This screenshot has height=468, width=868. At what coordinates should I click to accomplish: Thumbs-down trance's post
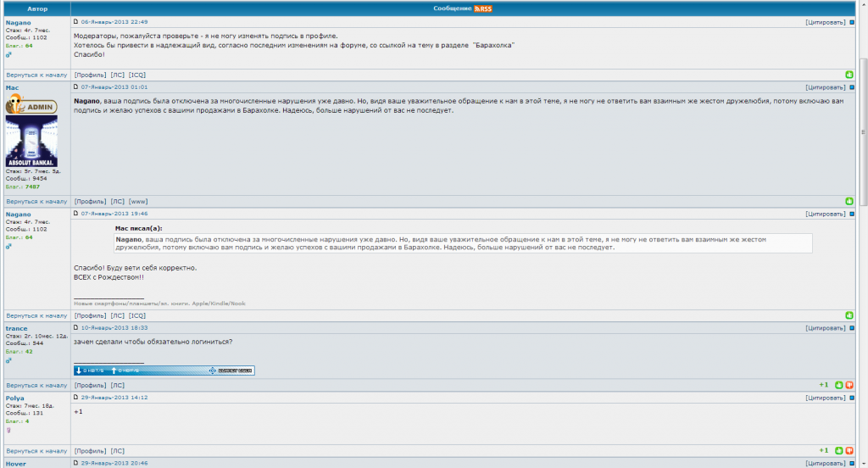pyautogui.click(x=849, y=385)
